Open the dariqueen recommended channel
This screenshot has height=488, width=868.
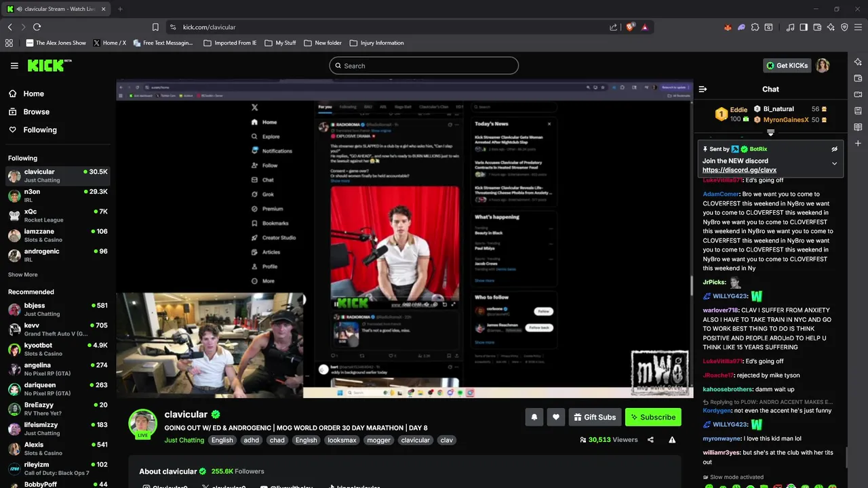[x=58, y=389]
